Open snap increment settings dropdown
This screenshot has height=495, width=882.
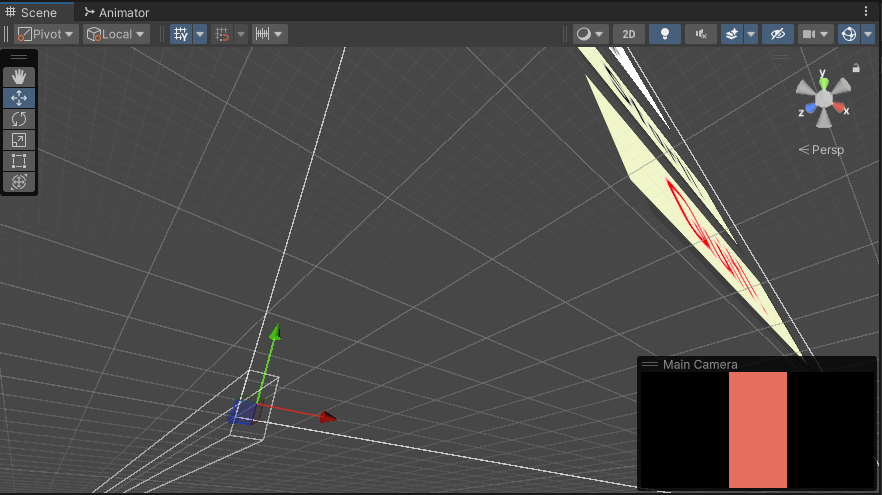[x=269, y=34]
